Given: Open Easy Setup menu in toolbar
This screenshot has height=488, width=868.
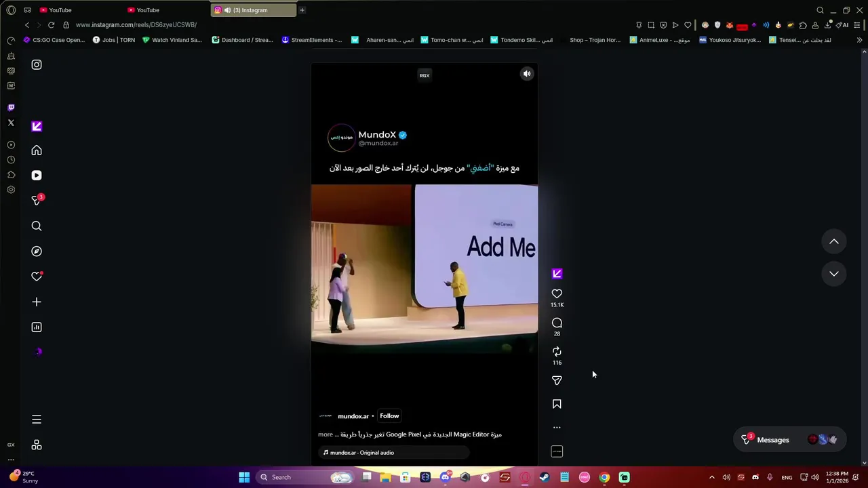Looking at the screenshot, I should coord(857,25).
